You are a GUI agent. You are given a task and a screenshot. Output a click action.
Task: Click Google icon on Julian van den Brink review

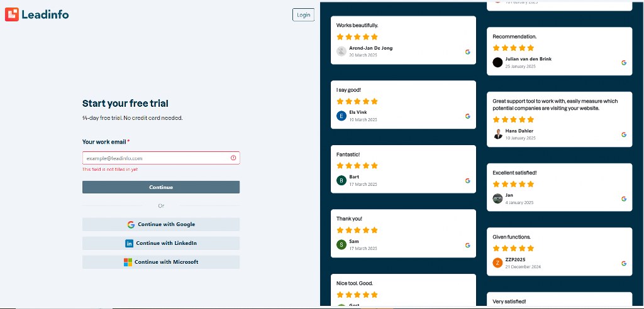(x=624, y=63)
